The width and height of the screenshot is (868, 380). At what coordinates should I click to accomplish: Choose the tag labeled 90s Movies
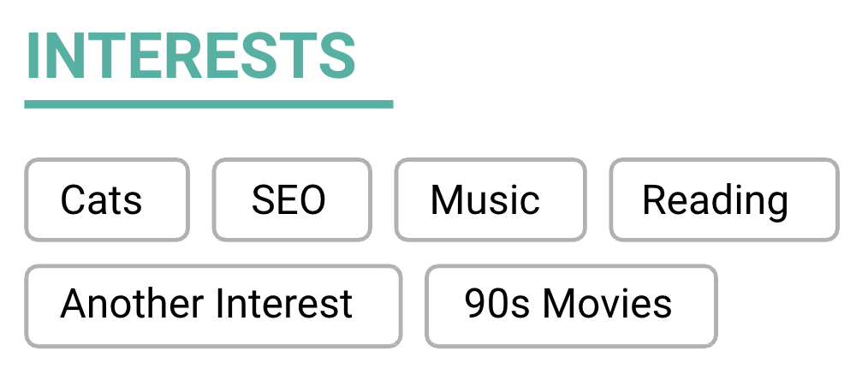[570, 306]
